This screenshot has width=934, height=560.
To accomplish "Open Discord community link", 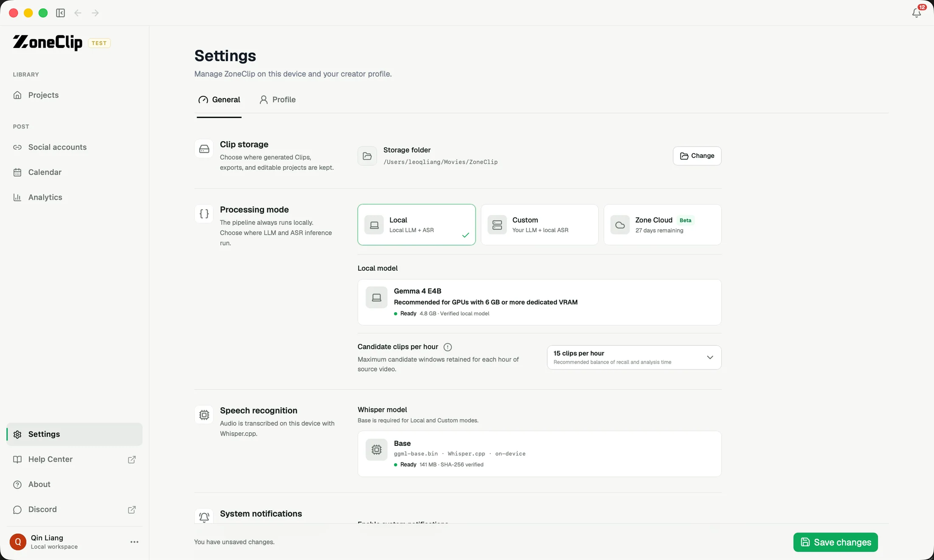I will [x=74, y=510].
